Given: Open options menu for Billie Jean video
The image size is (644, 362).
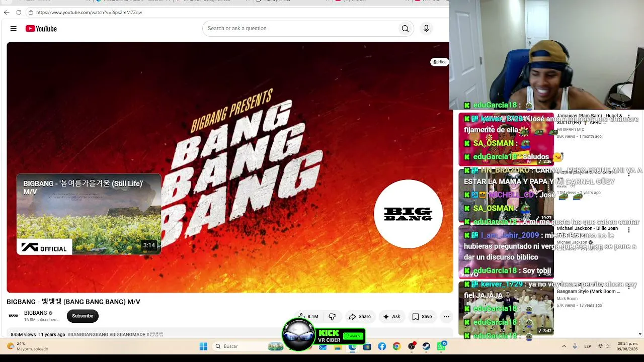Looking at the screenshot, I should [x=628, y=230].
